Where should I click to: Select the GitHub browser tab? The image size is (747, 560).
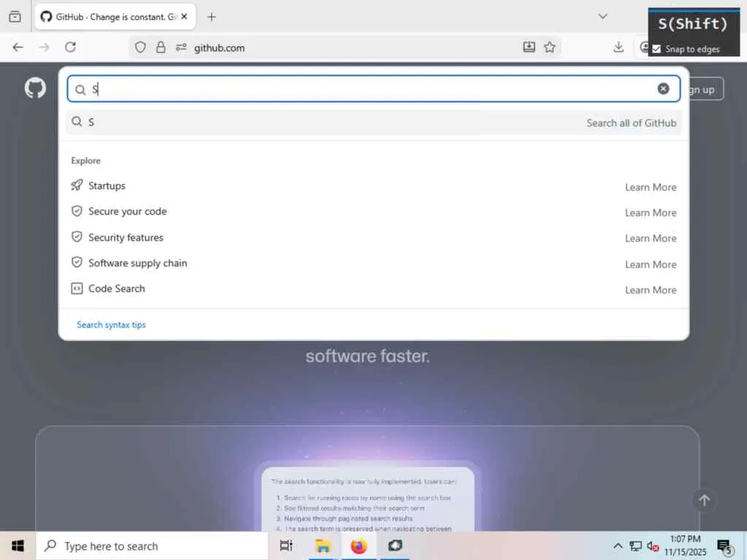pyautogui.click(x=115, y=17)
